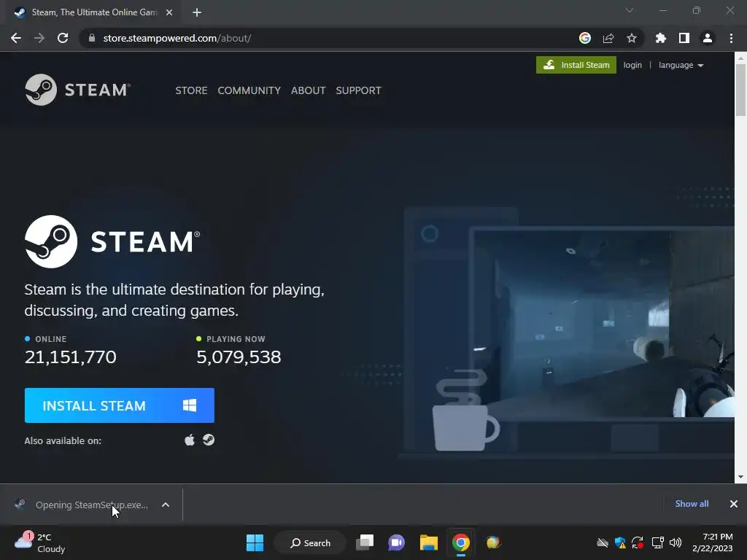Close the Steam browser tab
Screen dimensions: 747x560
[169, 12]
